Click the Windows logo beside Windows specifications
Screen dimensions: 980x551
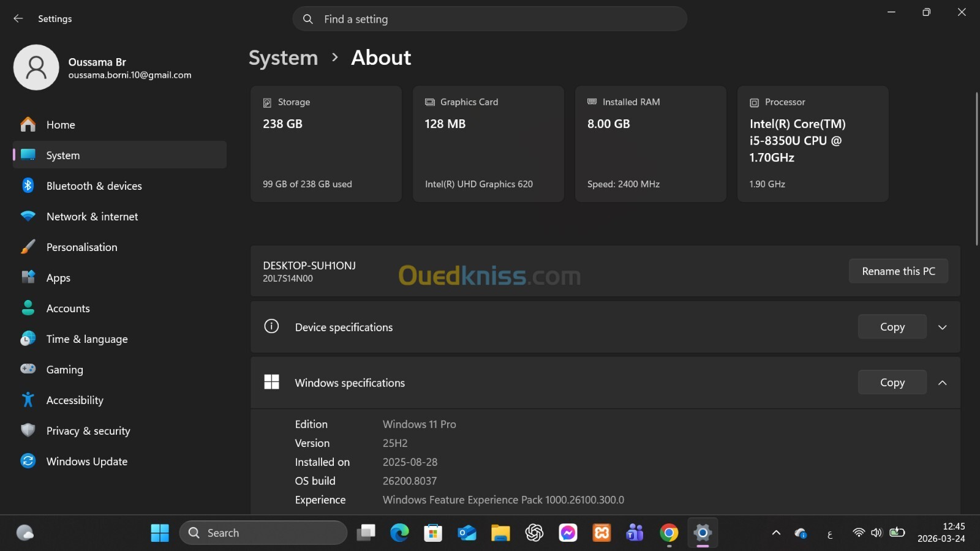point(271,382)
